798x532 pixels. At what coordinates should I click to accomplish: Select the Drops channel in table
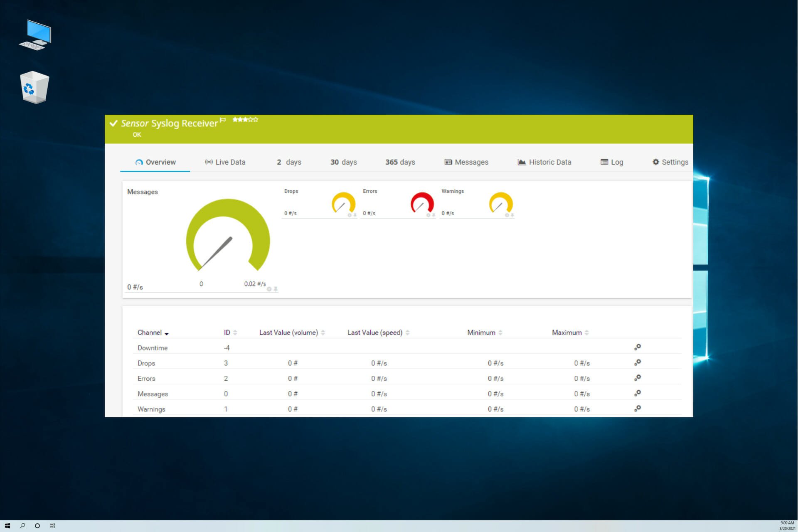point(146,363)
